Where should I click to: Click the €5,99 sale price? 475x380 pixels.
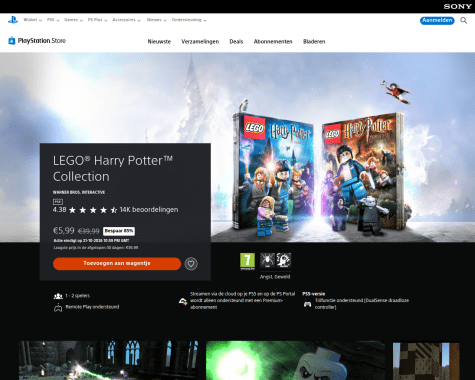64,231
